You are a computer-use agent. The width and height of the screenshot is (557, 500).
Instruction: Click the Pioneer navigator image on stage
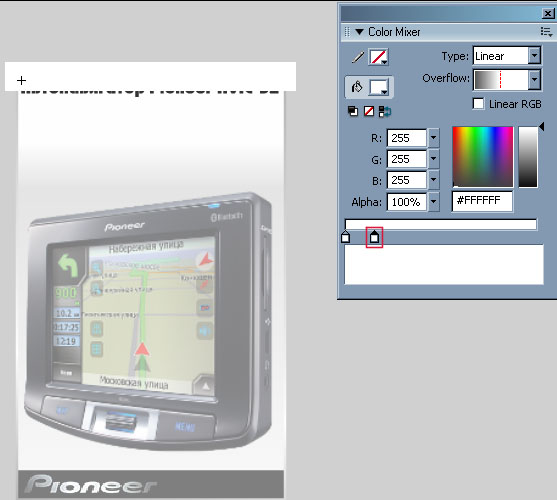click(149, 321)
